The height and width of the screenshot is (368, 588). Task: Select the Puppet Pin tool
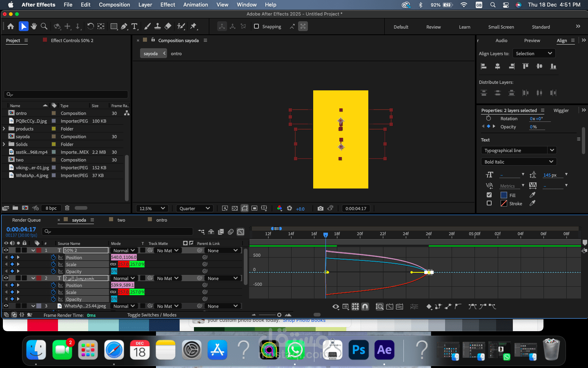(194, 27)
